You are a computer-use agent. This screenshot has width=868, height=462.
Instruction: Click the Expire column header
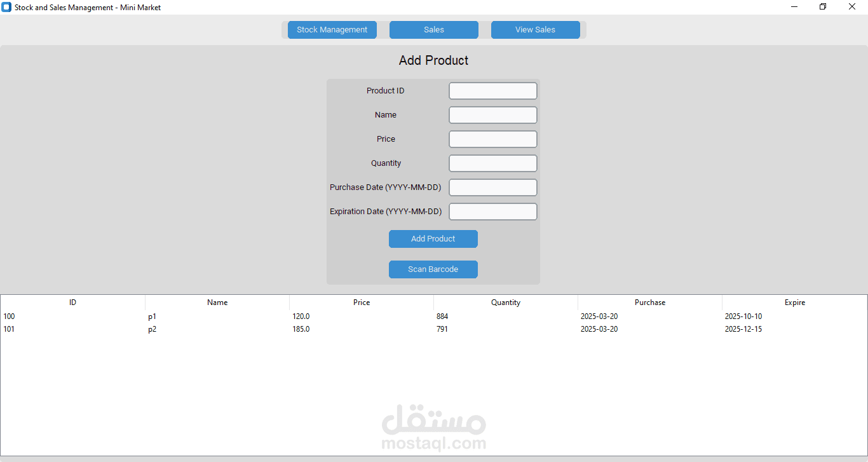point(794,302)
